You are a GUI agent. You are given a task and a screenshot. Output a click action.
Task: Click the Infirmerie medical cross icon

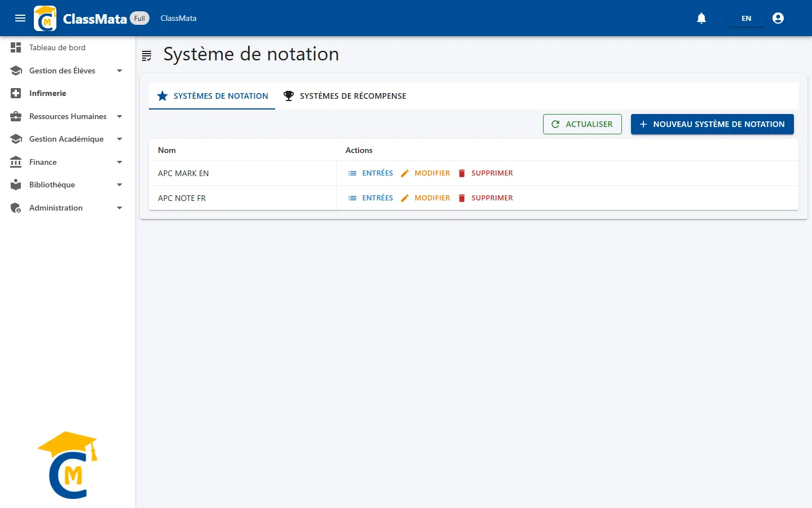pos(16,93)
